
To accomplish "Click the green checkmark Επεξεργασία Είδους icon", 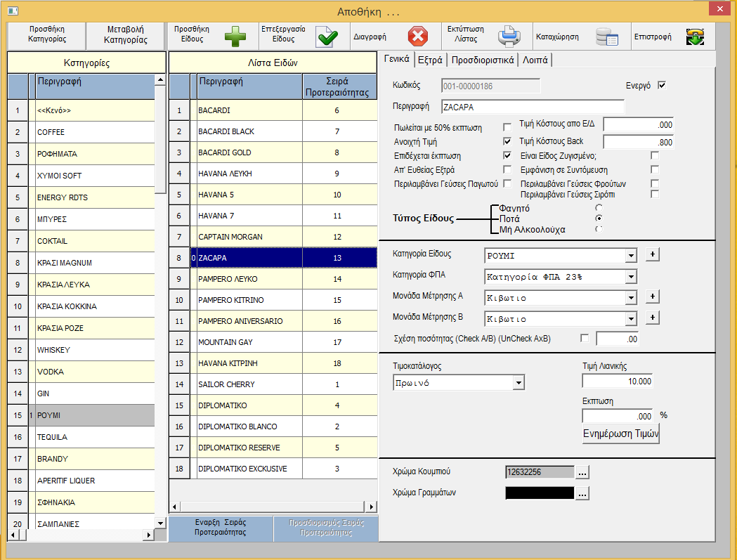I will (x=327, y=35).
